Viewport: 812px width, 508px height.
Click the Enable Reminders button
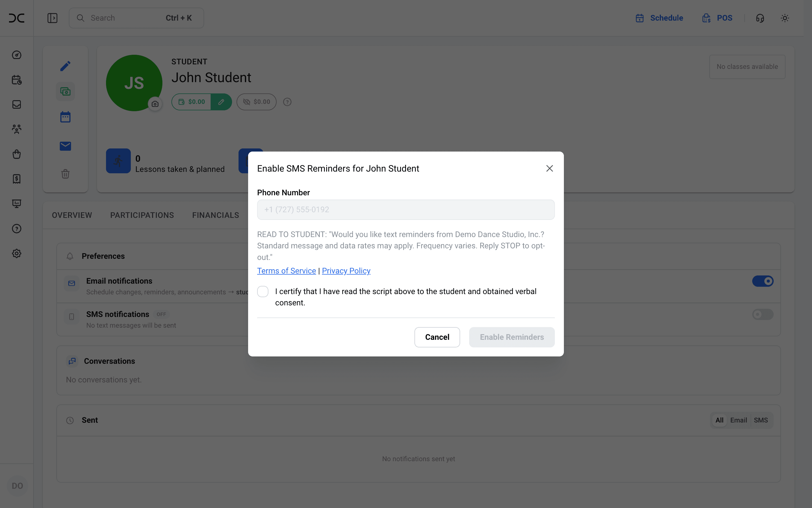pos(512,337)
